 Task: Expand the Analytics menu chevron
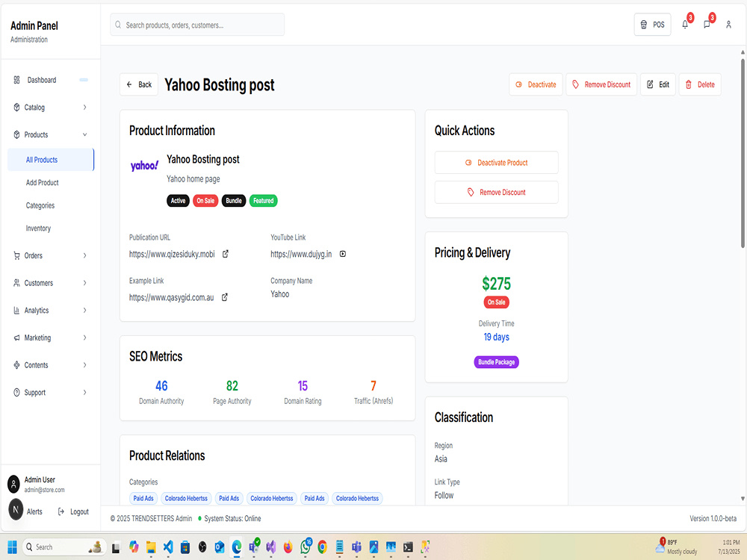pos(85,311)
